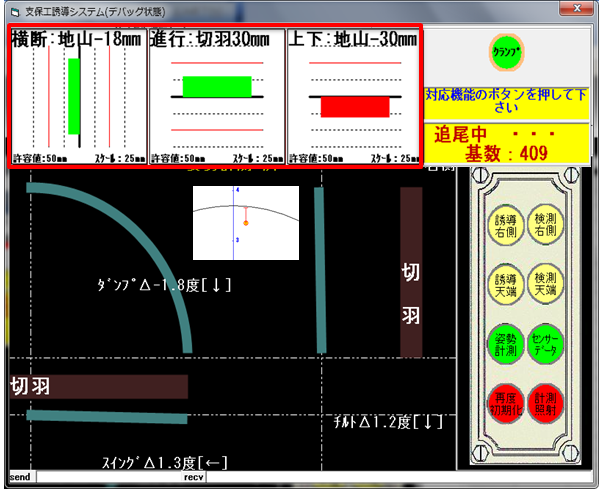Click the 追尾中 基数:409 status panel
Image resolution: width=599 pixels, height=489 pixels.
507,144
